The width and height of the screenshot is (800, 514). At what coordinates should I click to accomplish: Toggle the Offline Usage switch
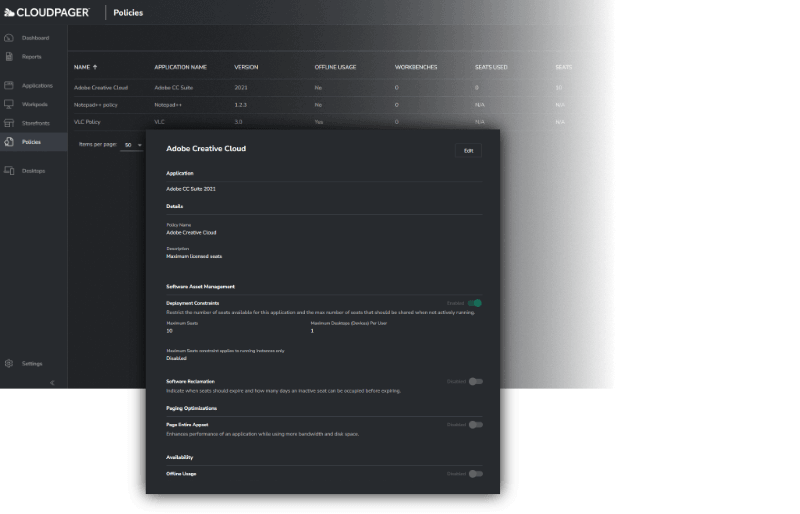[476, 474]
